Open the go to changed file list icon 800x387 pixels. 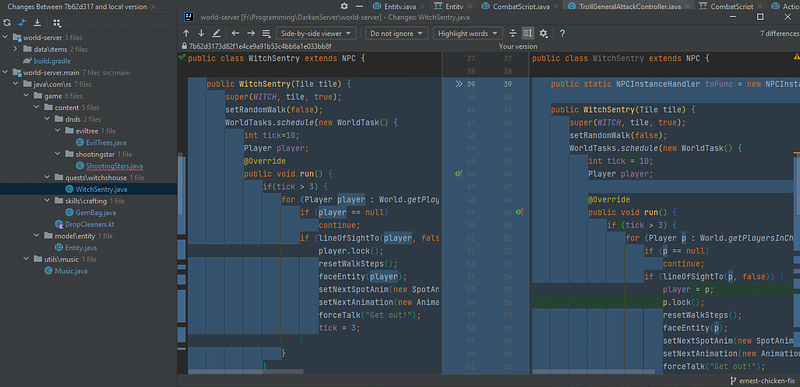(x=266, y=33)
